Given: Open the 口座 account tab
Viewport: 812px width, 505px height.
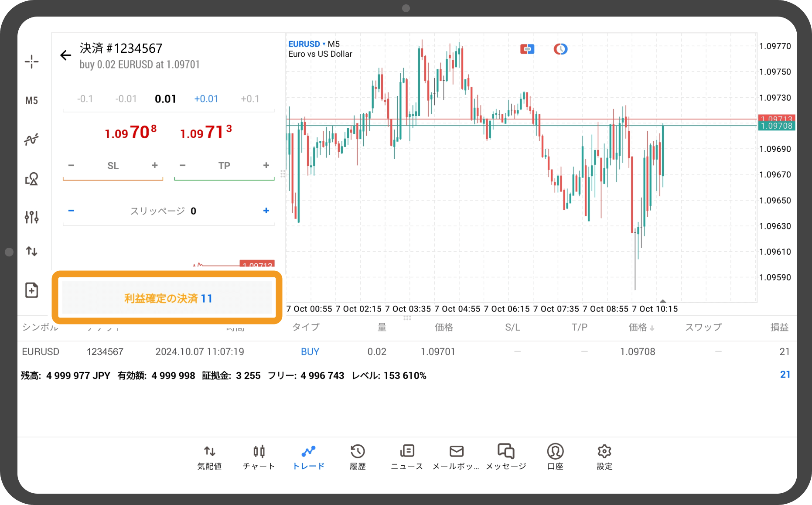Looking at the screenshot, I should pos(555,457).
